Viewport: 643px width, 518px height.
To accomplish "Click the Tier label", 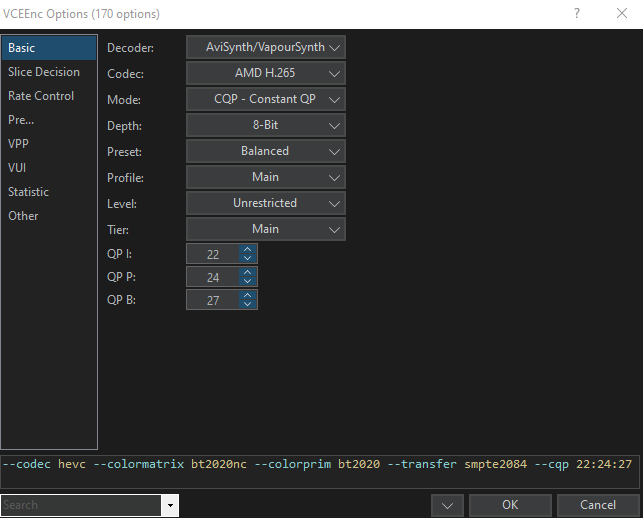I will click(118, 229).
